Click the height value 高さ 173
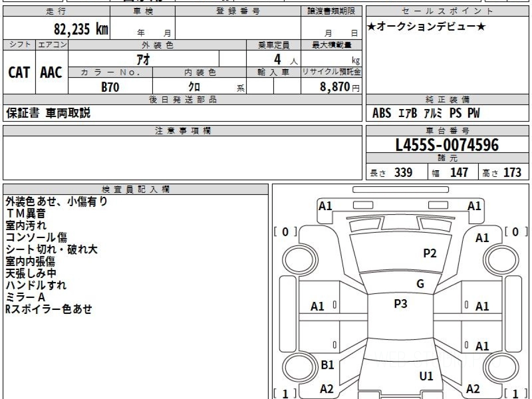This screenshot has width=532, height=399. (x=502, y=173)
